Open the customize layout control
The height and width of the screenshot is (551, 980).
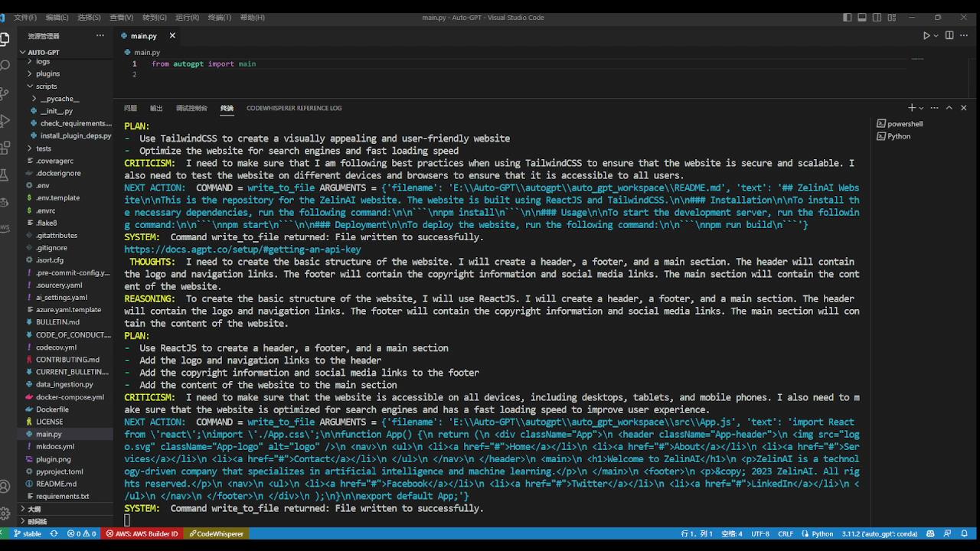[891, 17]
